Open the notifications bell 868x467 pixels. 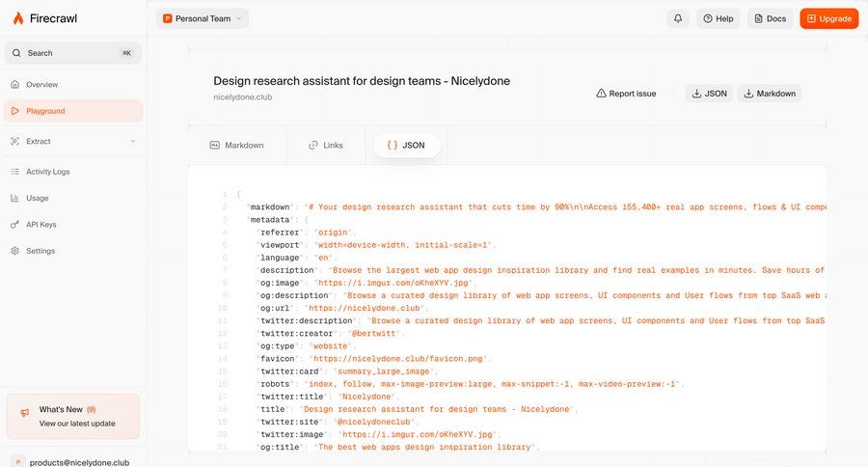coord(678,18)
